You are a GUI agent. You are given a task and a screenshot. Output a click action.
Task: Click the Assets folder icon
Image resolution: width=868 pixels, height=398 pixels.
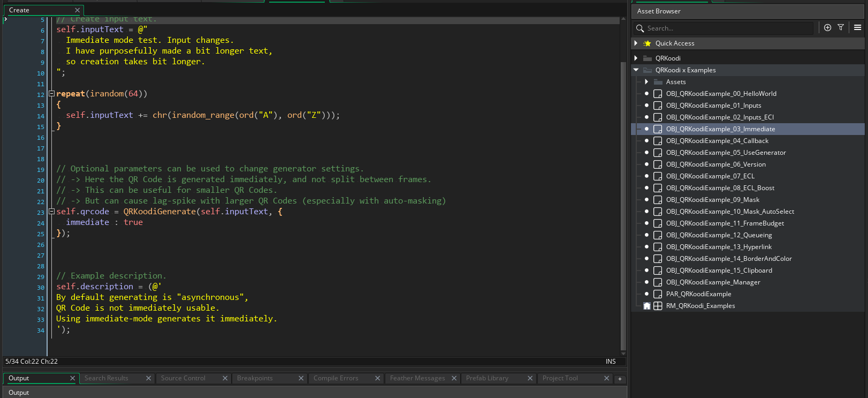(x=658, y=82)
